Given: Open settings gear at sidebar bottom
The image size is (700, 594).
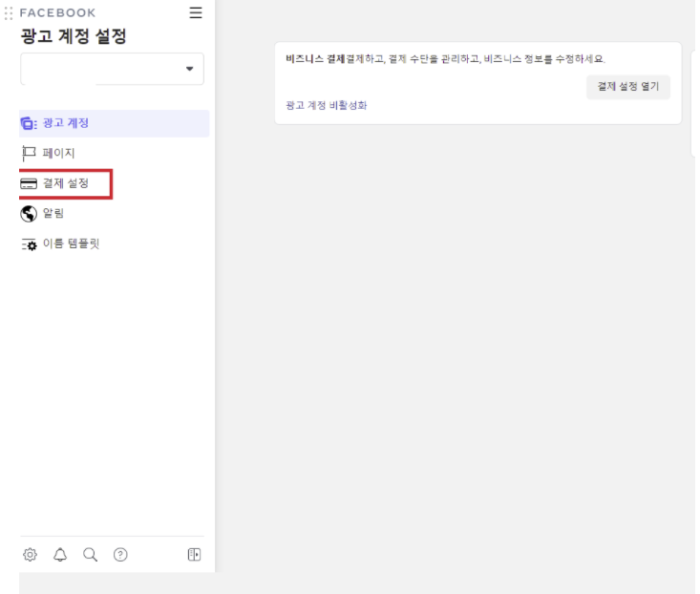Looking at the screenshot, I should [x=30, y=555].
